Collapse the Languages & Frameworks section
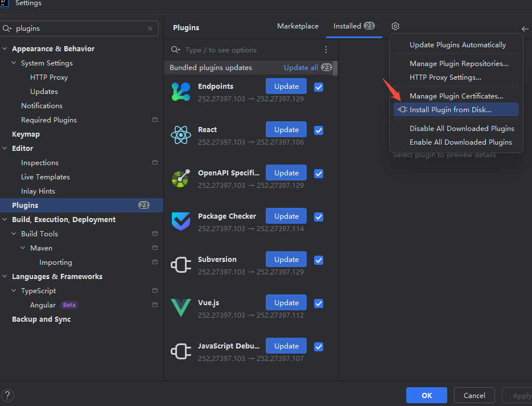The width and height of the screenshot is (532, 406). coord(5,276)
